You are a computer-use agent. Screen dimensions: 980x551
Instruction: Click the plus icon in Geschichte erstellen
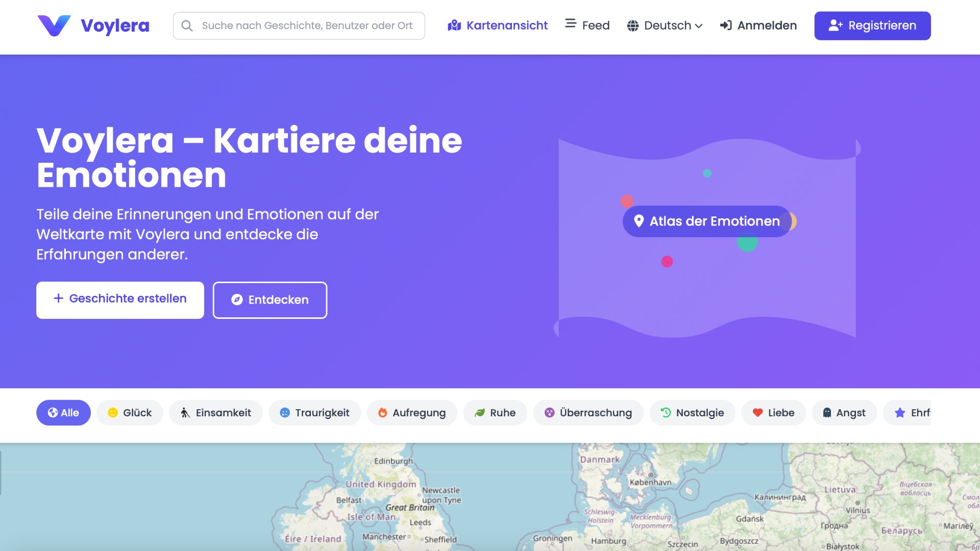(x=59, y=298)
